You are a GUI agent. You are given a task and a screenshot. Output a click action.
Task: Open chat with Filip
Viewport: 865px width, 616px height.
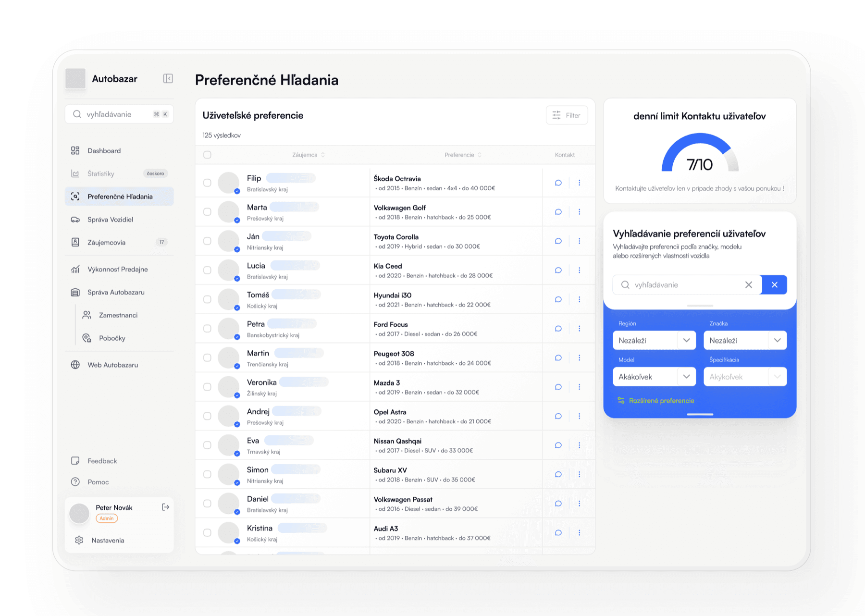pyautogui.click(x=558, y=183)
